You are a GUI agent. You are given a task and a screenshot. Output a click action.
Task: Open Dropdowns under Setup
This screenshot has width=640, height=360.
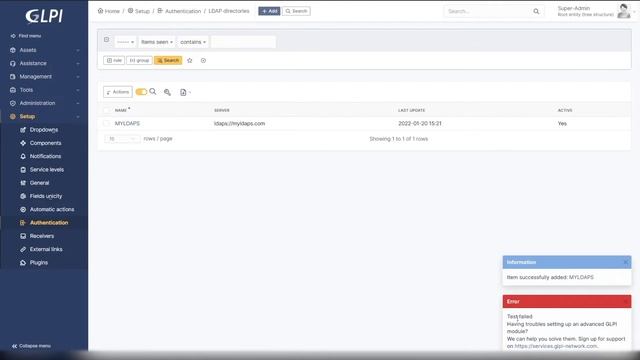point(39,130)
